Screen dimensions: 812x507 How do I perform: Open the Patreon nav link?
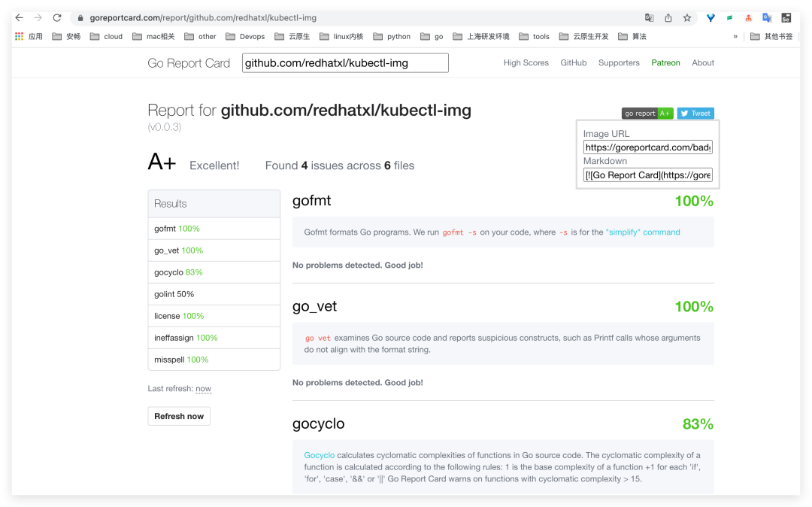pos(665,62)
